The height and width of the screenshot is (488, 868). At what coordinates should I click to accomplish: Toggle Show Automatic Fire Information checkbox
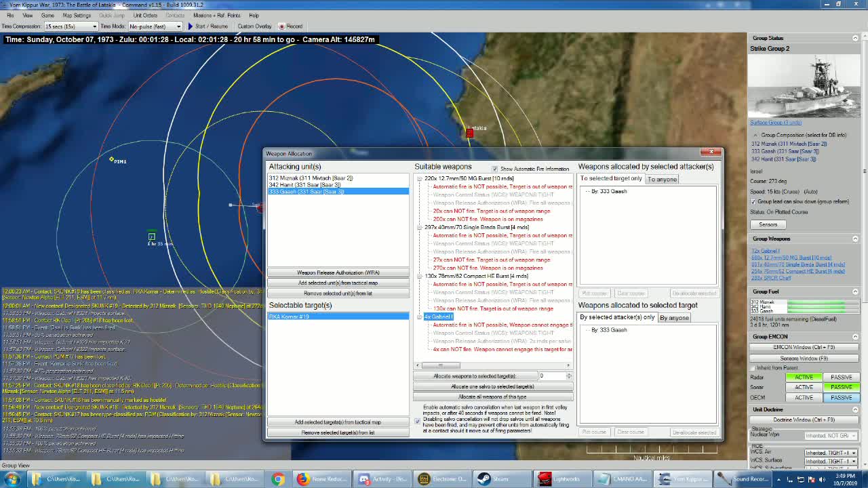coord(494,169)
